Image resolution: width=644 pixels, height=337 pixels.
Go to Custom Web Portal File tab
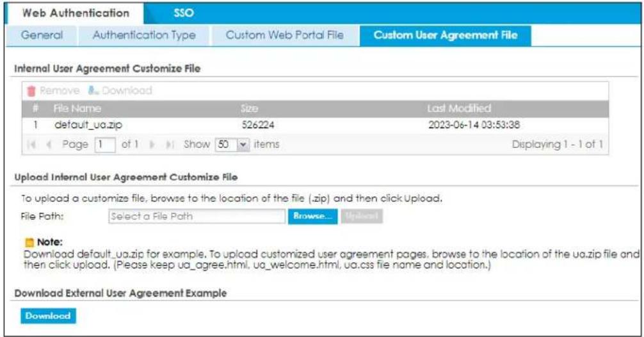pos(285,35)
